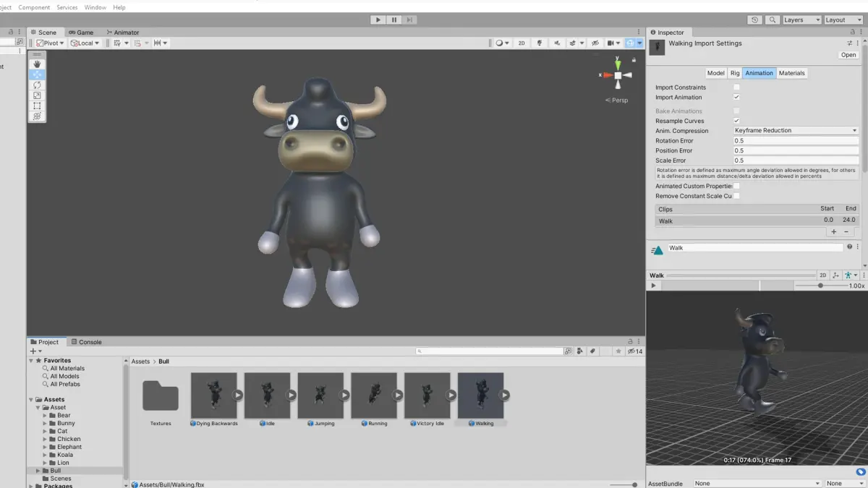Select the Rotate tool
This screenshot has height=488, width=868.
pyautogui.click(x=37, y=85)
